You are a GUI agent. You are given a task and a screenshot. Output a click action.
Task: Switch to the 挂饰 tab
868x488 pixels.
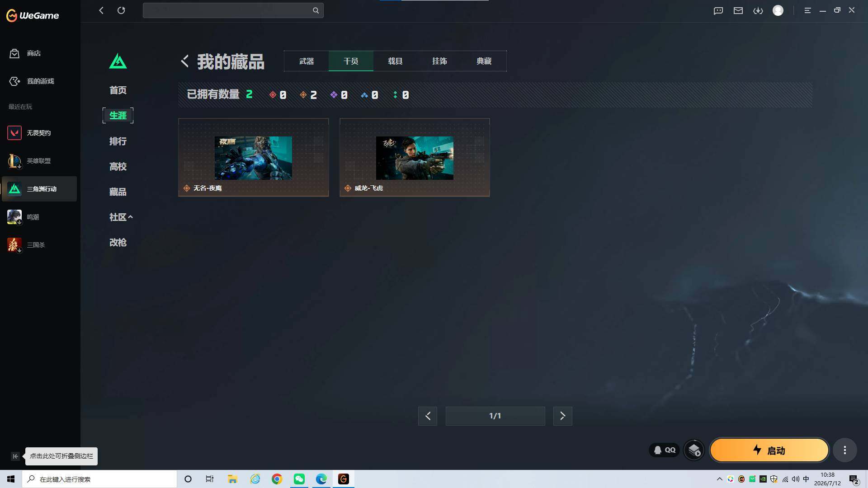pyautogui.click(x=439, y=61)
